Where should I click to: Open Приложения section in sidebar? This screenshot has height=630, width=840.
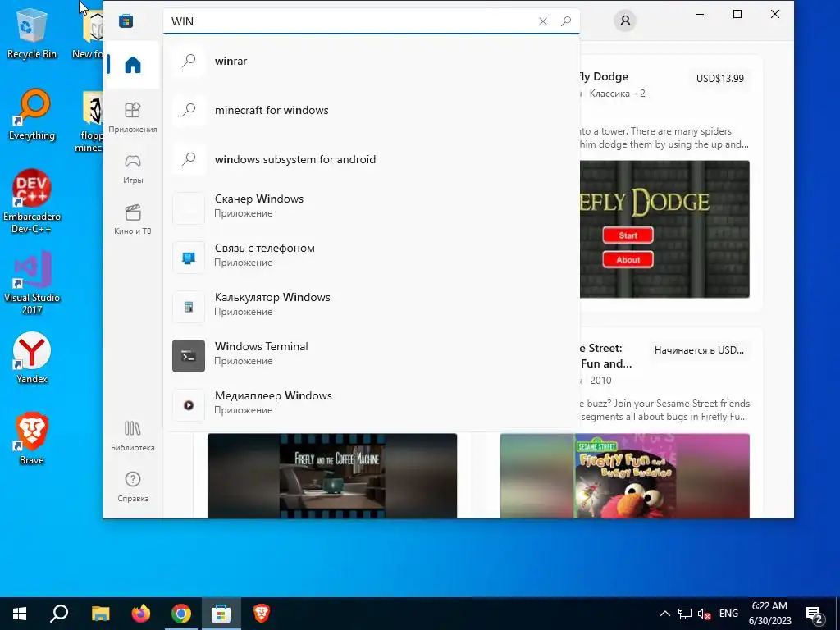point(133,117)
